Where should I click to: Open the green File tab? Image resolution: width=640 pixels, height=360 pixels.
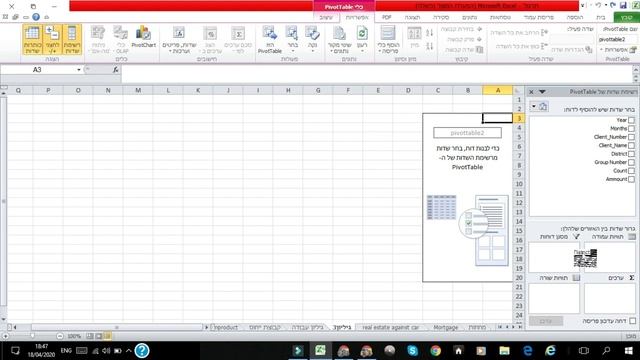point(626,17)
